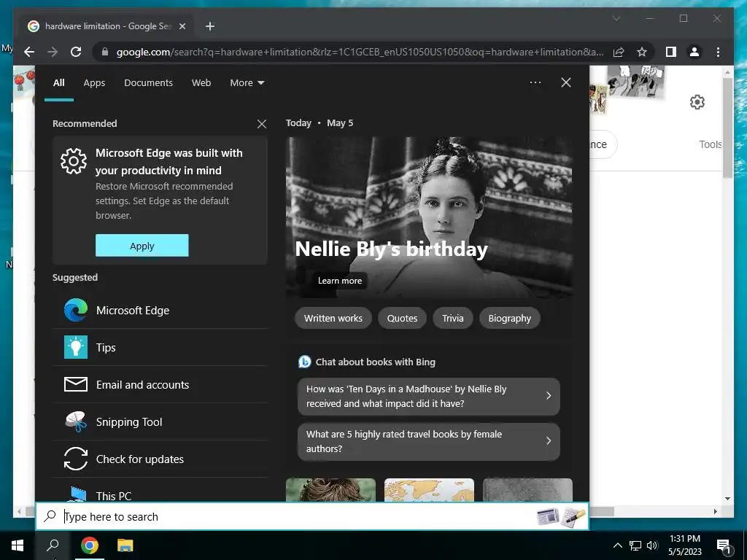This screenshot has height=560, width=747.
Task: Switch to the Apps search tab
Action: [x=94, y=83]
